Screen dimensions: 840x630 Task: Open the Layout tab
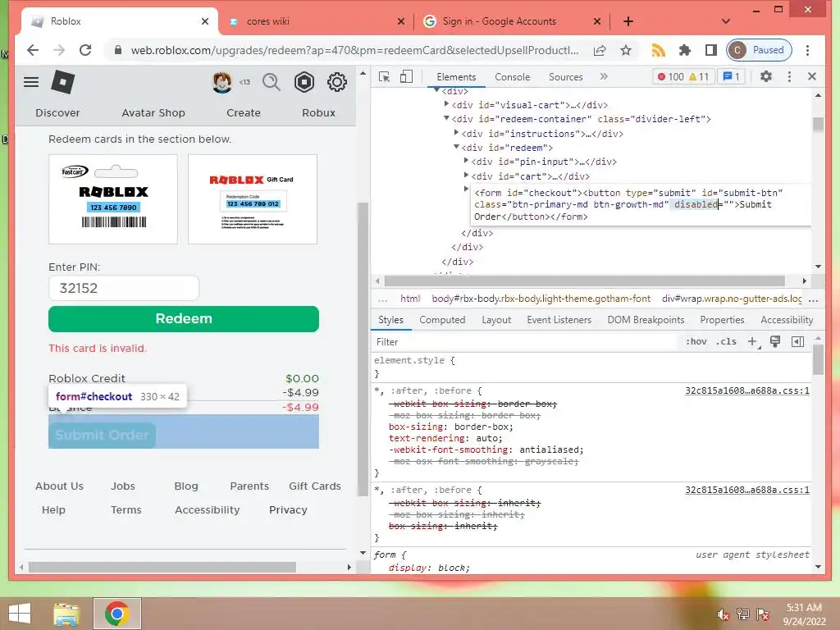coord(496,320)
